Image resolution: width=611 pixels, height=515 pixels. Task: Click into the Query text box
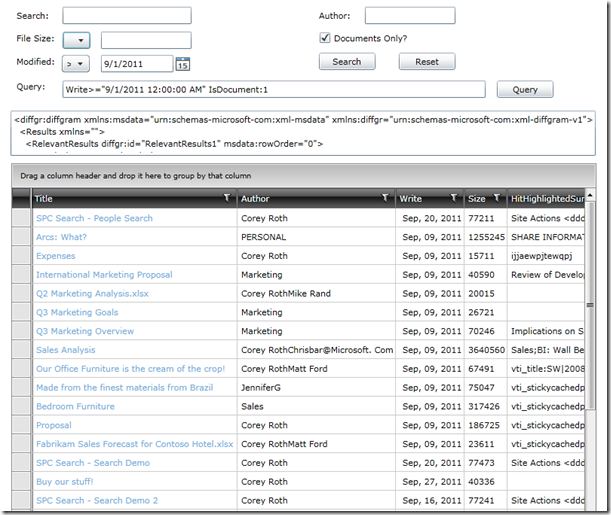(274, 89)
